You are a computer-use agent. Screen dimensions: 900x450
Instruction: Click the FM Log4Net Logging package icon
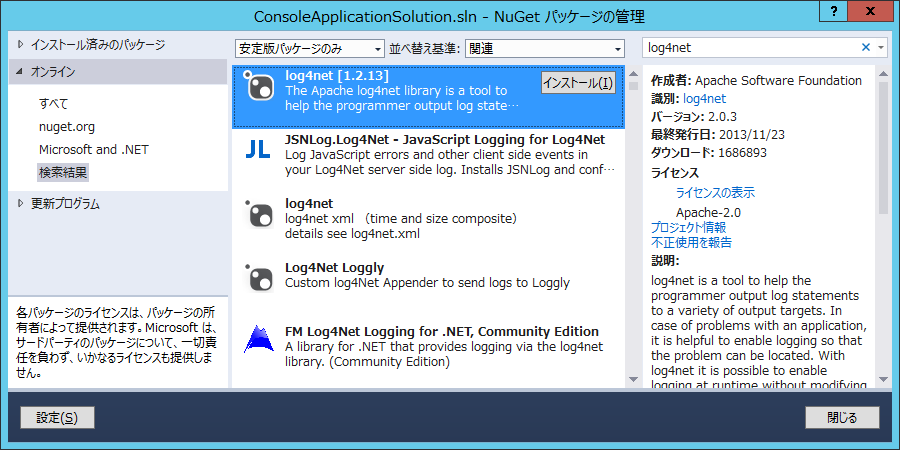[x=260, y=341]
